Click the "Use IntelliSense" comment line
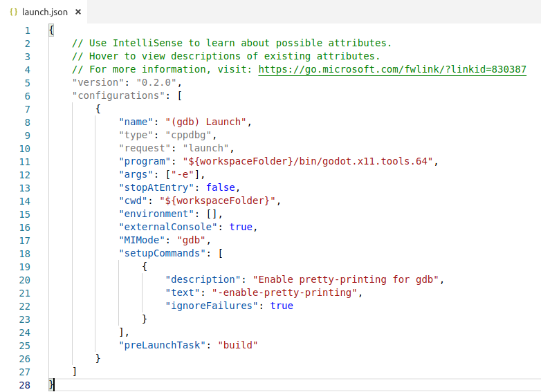 click(232, 43)
